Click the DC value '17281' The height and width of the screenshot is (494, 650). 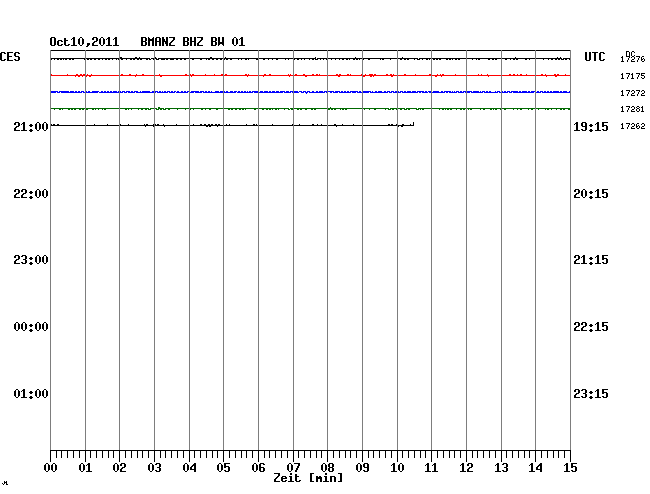(633, 109)
